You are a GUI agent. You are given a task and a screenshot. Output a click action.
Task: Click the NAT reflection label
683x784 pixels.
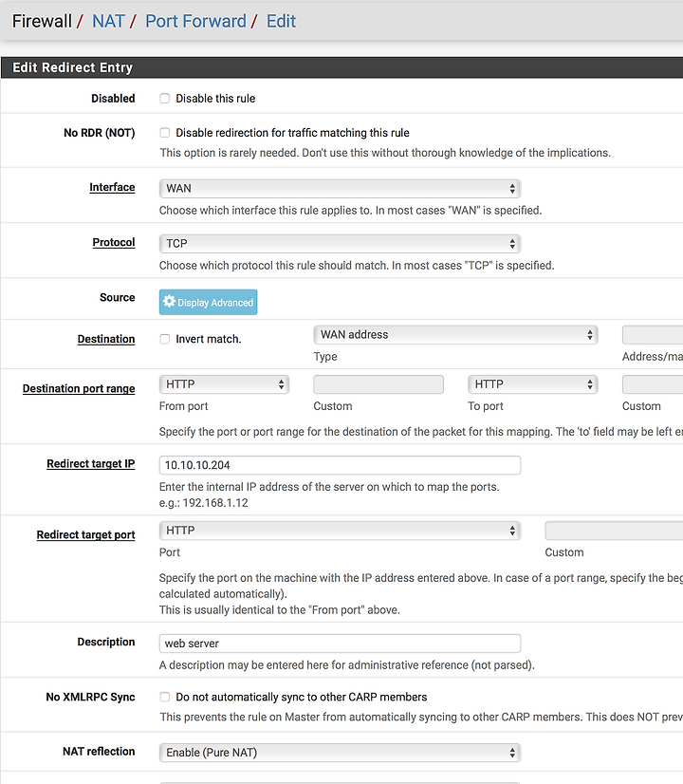tap(99, 752)
